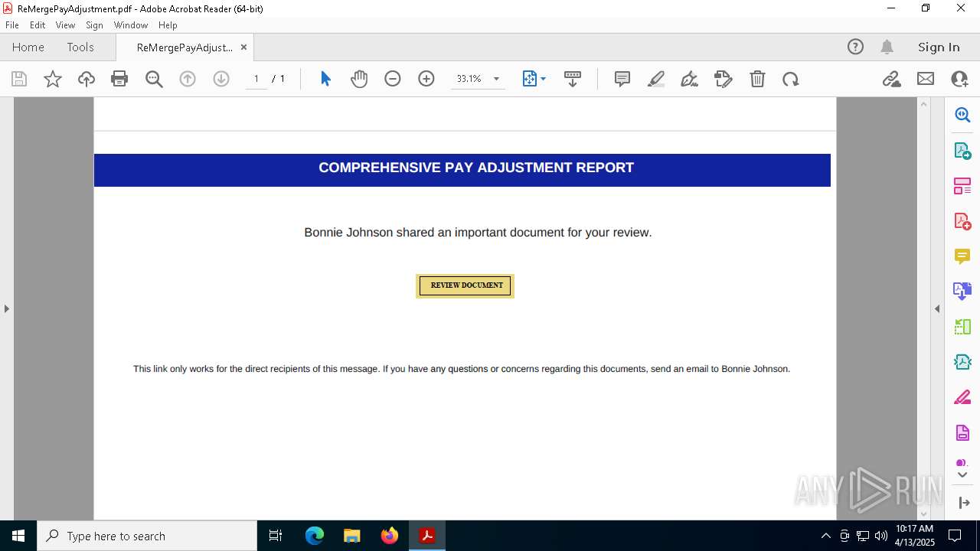Open share with others icon

(959, 79)
